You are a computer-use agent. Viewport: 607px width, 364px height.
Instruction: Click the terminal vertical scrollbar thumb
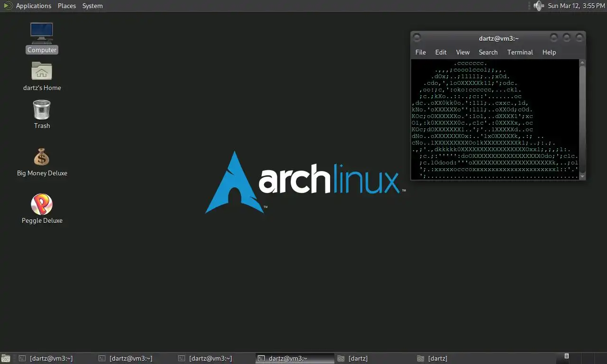pos(582,119)
